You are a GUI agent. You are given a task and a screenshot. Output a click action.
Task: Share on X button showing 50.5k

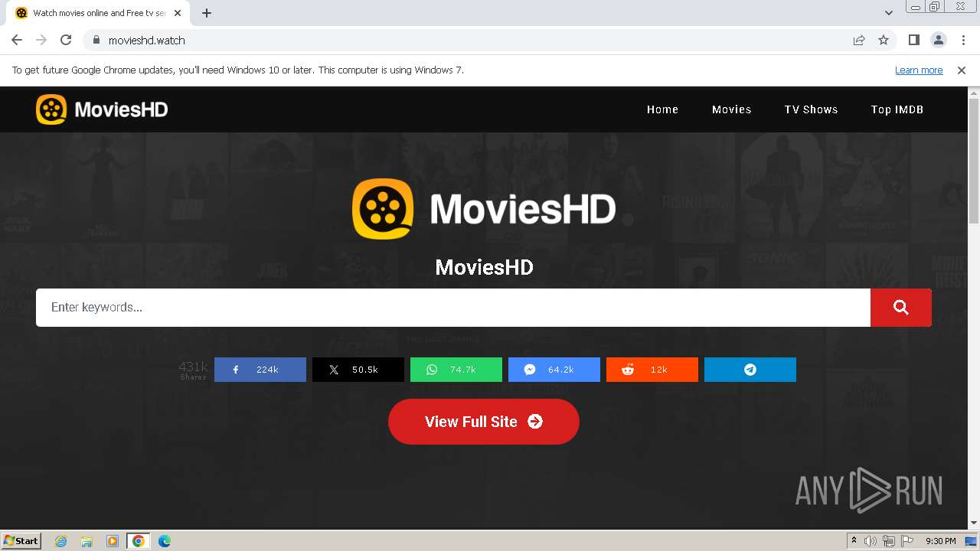tap(358, 370)
